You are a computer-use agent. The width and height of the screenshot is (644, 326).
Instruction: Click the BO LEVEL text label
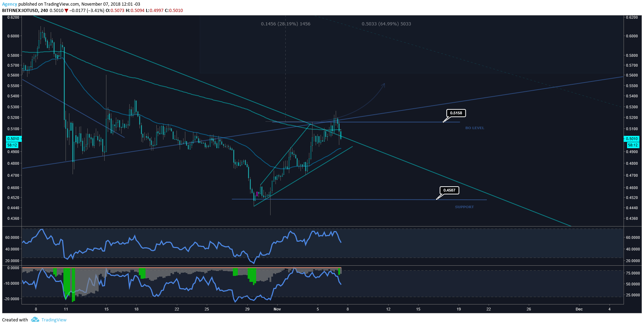click(475, 128)
